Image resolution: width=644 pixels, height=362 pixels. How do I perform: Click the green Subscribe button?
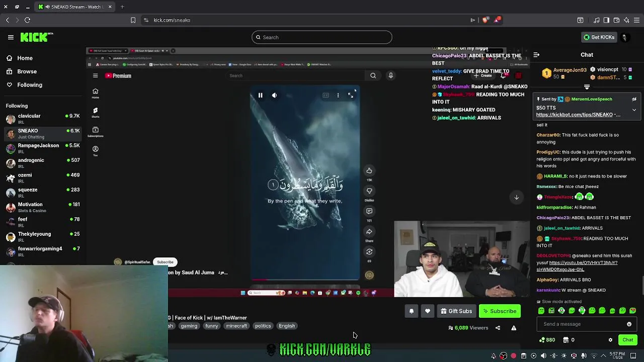click(500, 311)
